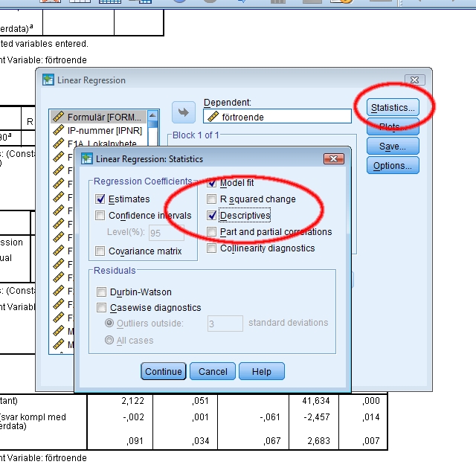476x476 pixels.
Task: Enable Casewise diagnostics
Action: coord(100,308)
